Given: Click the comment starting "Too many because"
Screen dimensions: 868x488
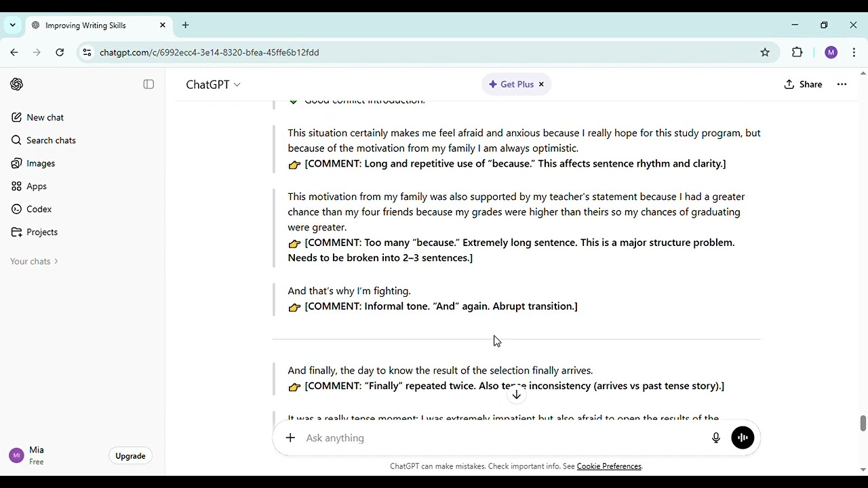Looking at the screenshot, I should tap(511, 250).
